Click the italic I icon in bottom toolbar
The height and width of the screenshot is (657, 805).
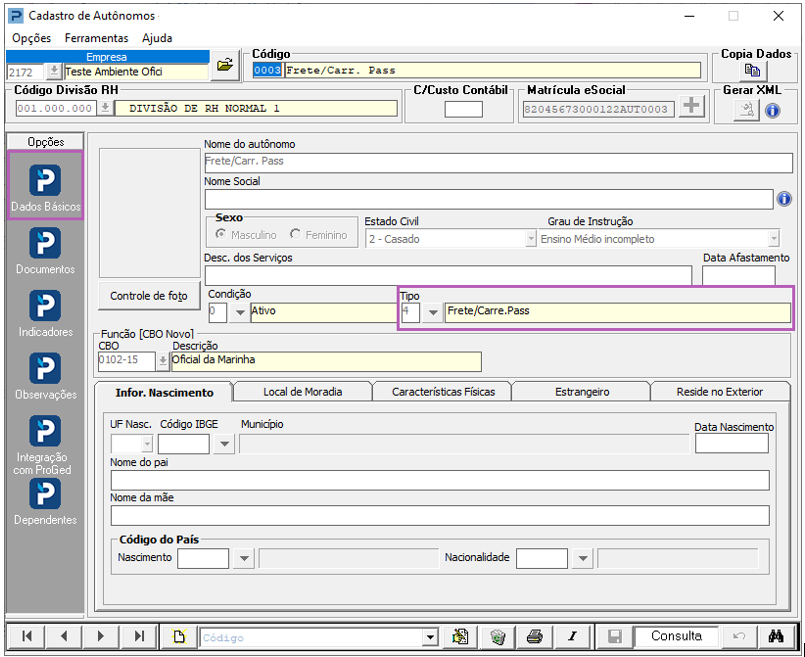tap(572, 637)
